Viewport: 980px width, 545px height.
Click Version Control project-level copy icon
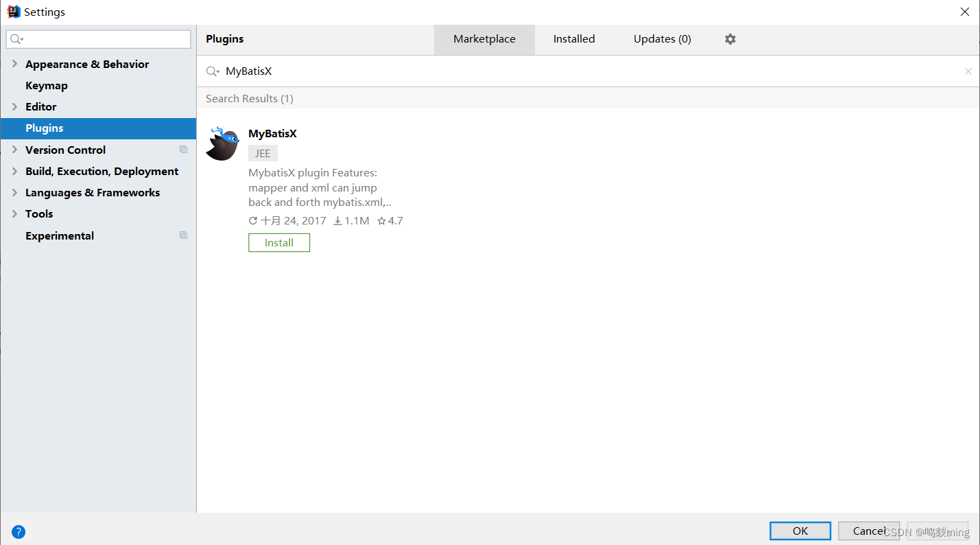(183, 150)
